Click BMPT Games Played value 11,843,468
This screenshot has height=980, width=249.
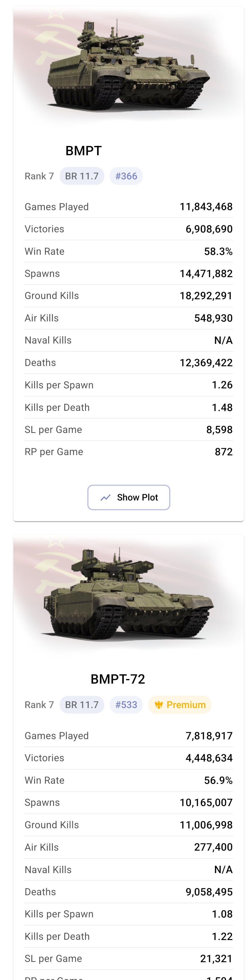pyautogui.click(x=206, y=207)
